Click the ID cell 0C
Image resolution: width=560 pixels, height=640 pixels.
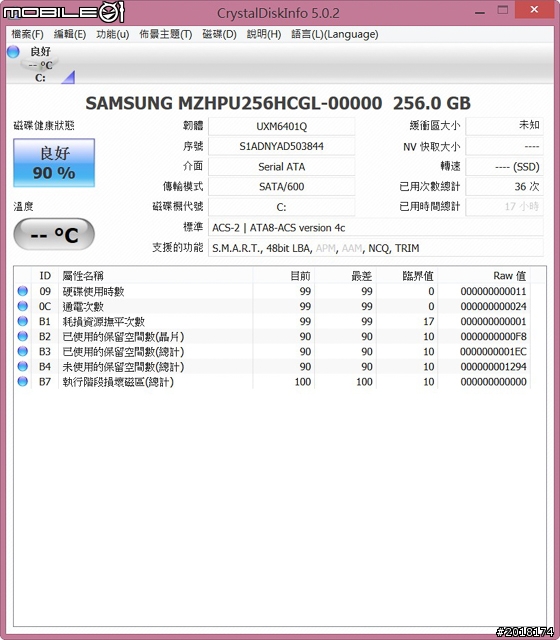(45, 307)
